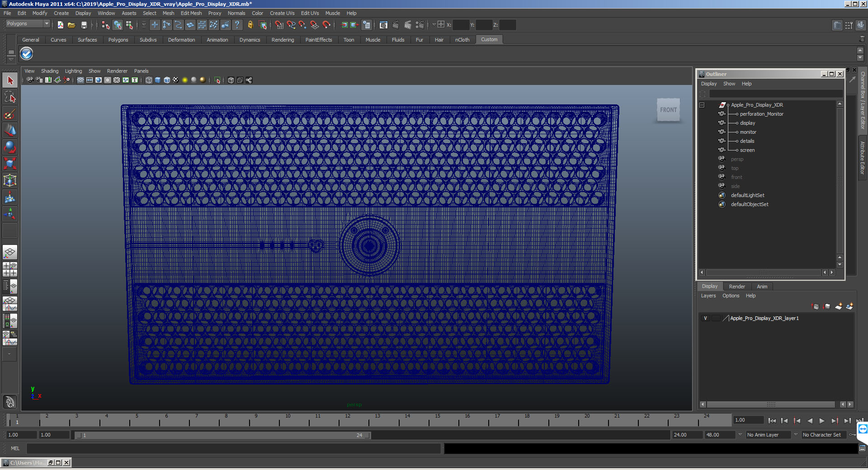The image size is (868, 470).
Task: Toggle smooth shade all in viewport
Action: coord(158,80)
